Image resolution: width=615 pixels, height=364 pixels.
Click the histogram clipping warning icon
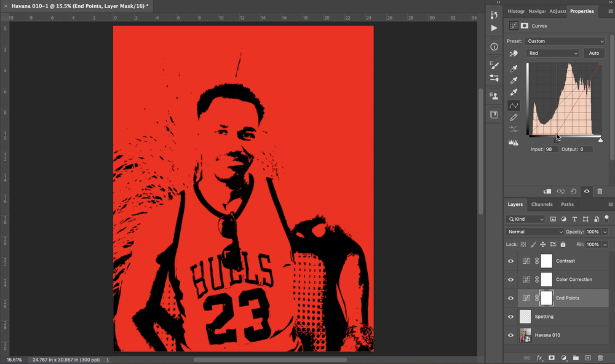[514, 143]
